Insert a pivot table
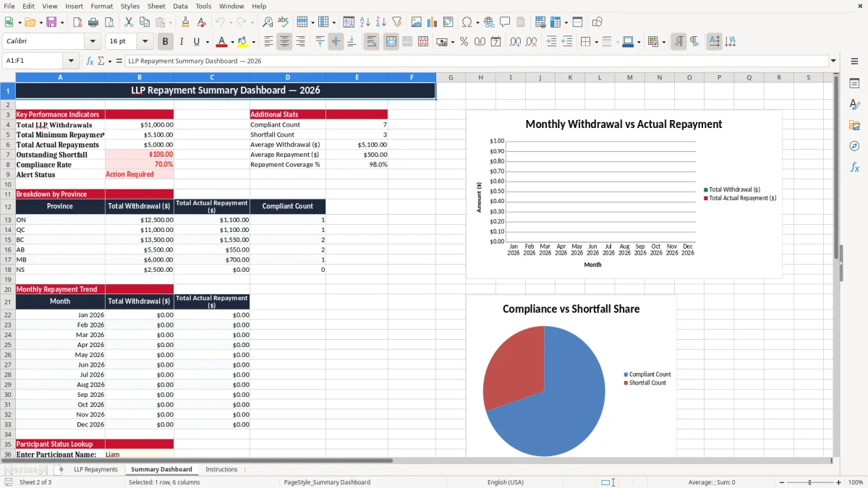868x488 pixels. coord(448,22)
